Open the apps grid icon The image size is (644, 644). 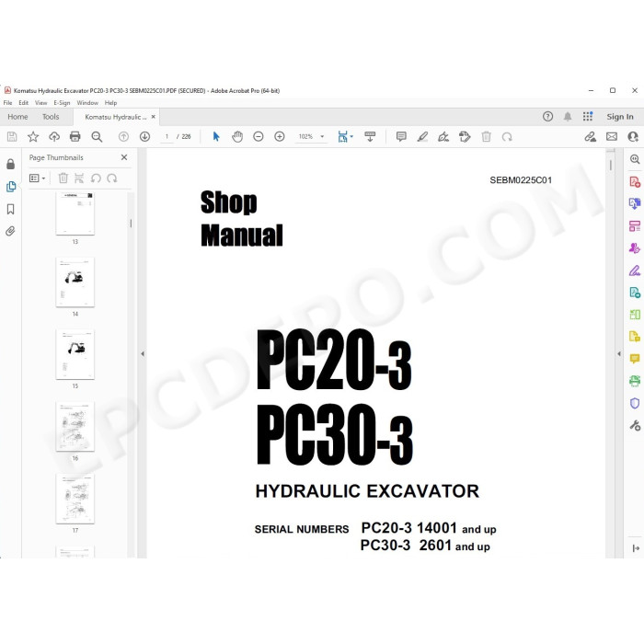tap(588, 117)
